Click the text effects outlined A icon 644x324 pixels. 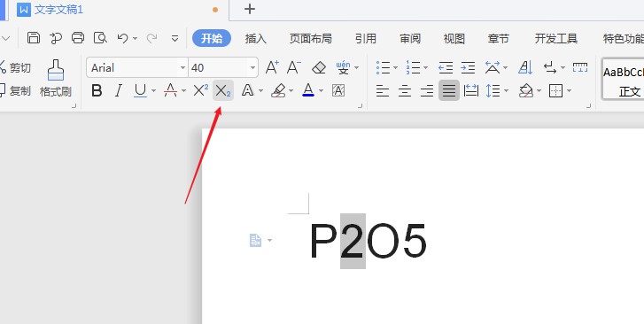[248, 90]
